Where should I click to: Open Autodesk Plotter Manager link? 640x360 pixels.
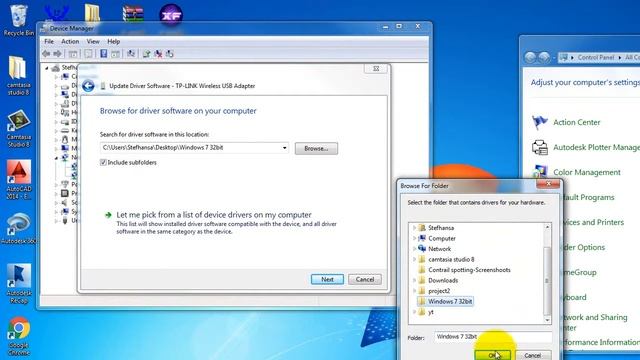[x=596, y=147]
